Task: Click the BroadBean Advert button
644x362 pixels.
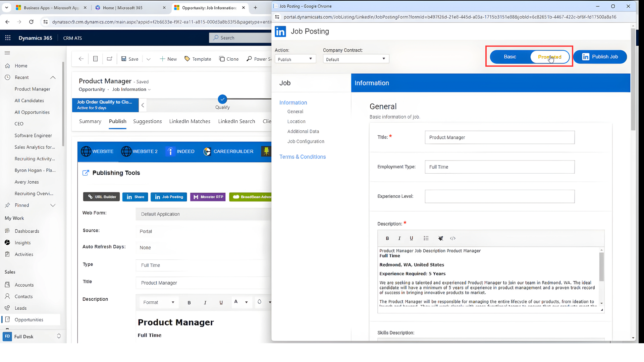Action: [251, 197]
